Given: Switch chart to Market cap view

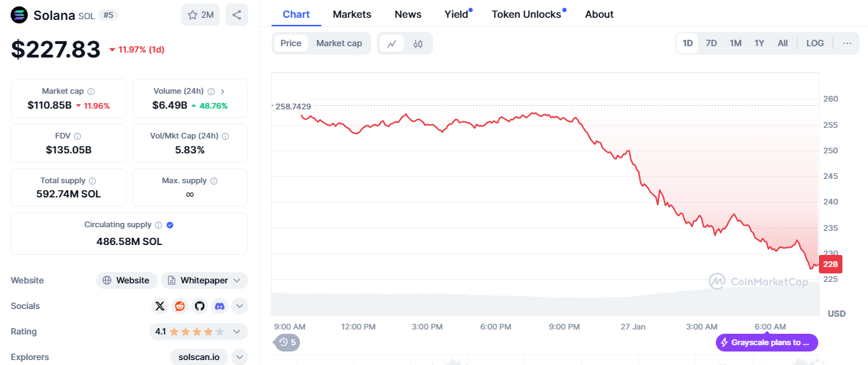Looking at the screenshot, I should pyautogui.click(x=339, y=43).
